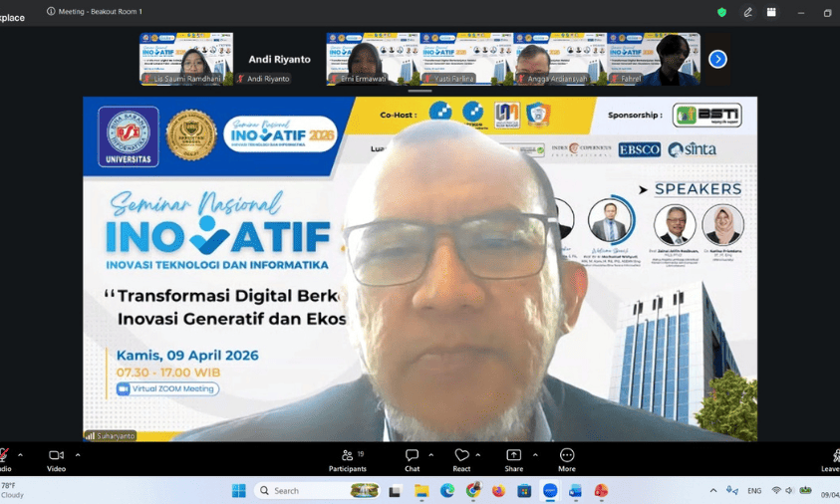Viewport: 840px width, 504px height.
Task: Expand the Share options caret
Action: 535,454
